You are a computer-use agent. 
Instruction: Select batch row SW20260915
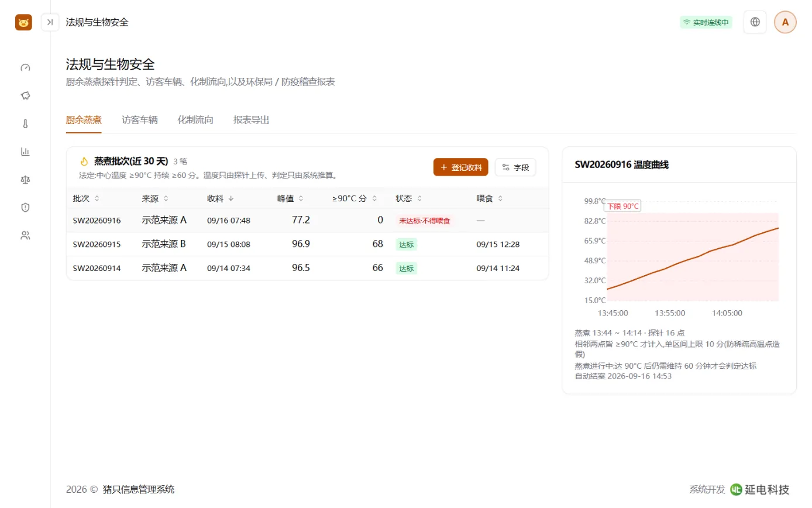307,244
